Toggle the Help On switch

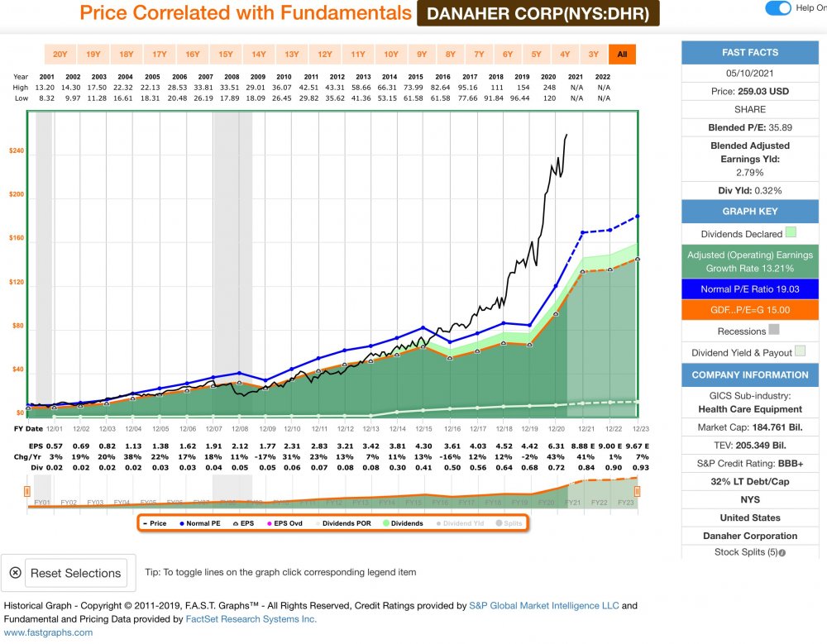(x=777, y=8)
